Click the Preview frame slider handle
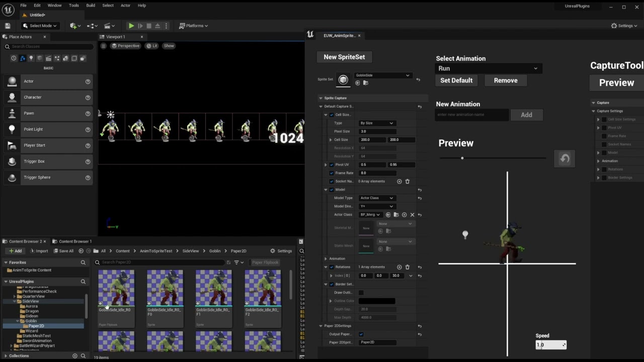Viewport: 644px width, 362px height. (x=462, y=158)
